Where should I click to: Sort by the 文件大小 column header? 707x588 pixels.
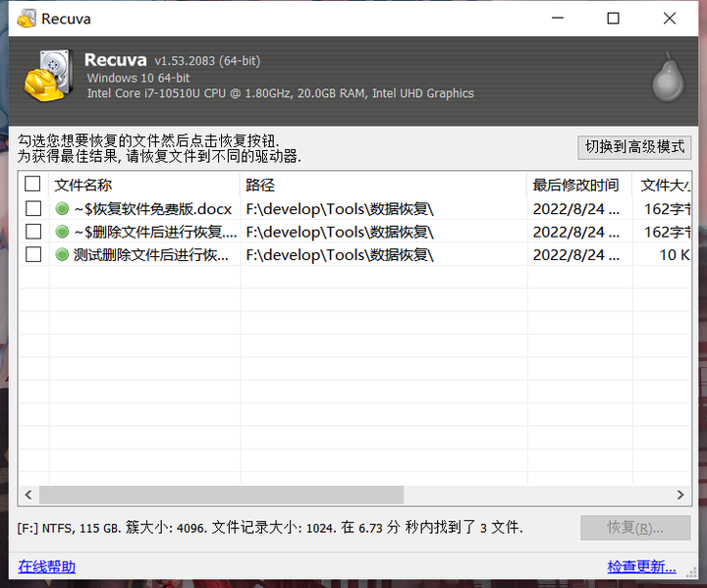point(662,185)
